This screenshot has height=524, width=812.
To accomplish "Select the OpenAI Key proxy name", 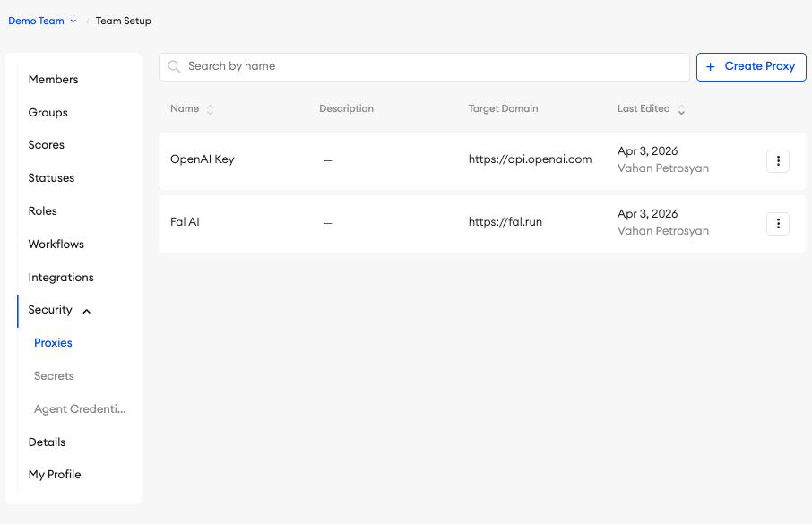I will tap(203, 159).
